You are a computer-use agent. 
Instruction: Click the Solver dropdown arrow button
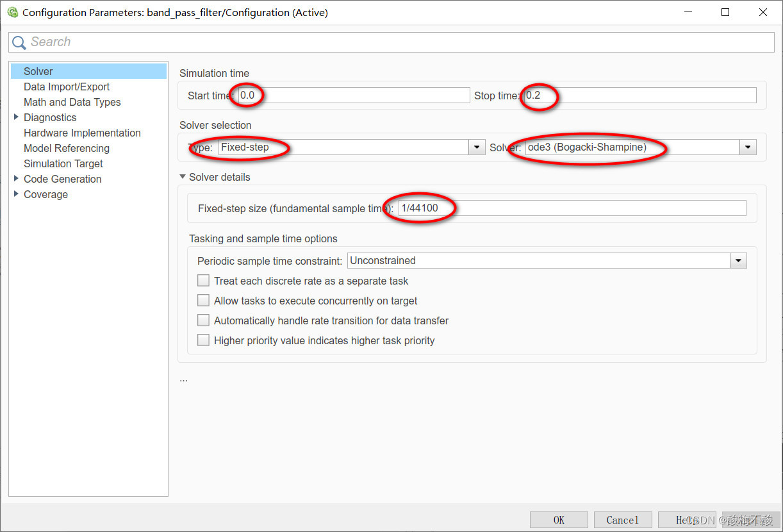click(748, 147)
